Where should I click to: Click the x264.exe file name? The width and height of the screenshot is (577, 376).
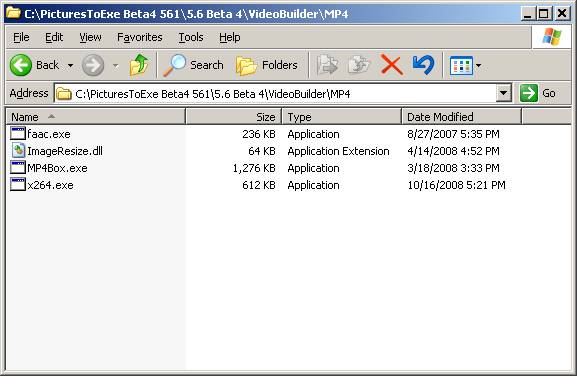click(x=50, y=185)
